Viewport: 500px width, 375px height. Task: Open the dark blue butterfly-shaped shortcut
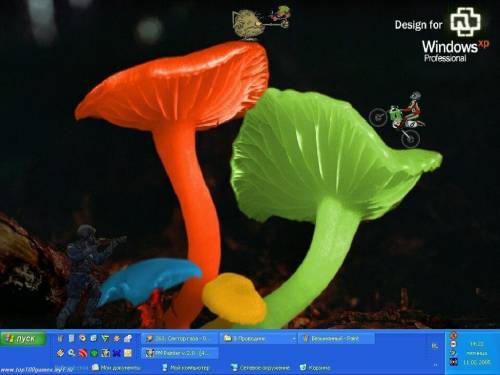click(x=116, y=353)
